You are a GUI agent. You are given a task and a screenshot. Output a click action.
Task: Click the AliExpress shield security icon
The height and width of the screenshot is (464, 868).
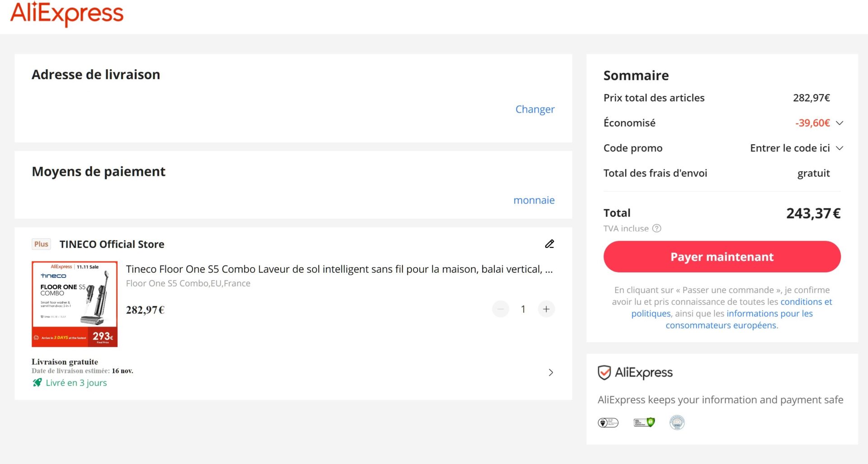pos(604,373)
